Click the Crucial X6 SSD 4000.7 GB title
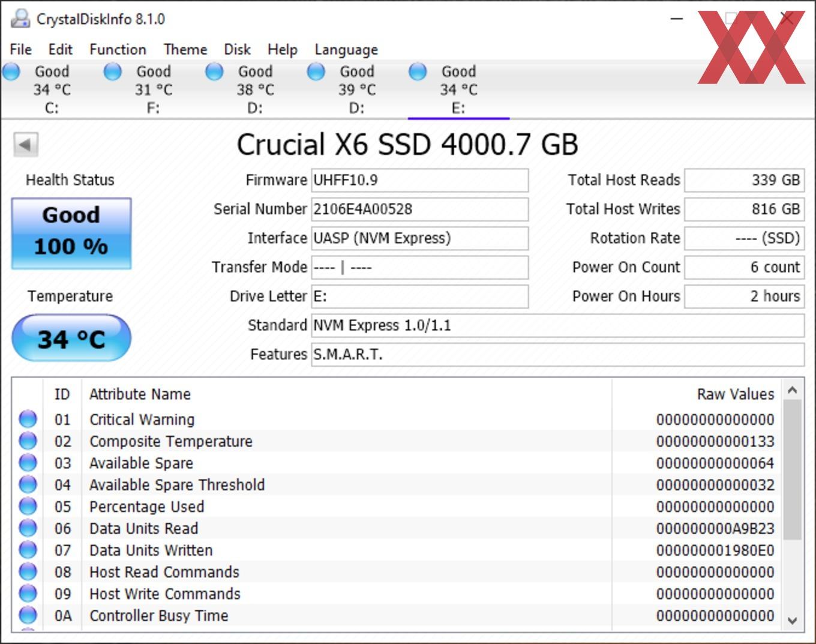This screenshot has width=816, height=644. click(407, 145)
